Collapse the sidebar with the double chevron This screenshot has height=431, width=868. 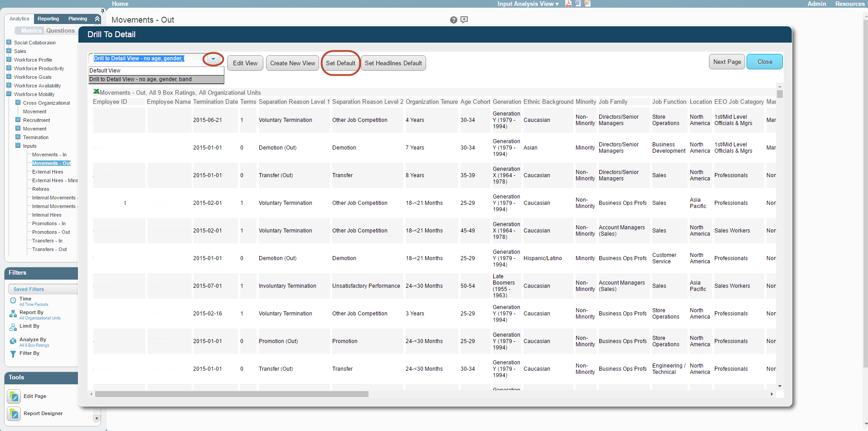(x=97, y=19)
